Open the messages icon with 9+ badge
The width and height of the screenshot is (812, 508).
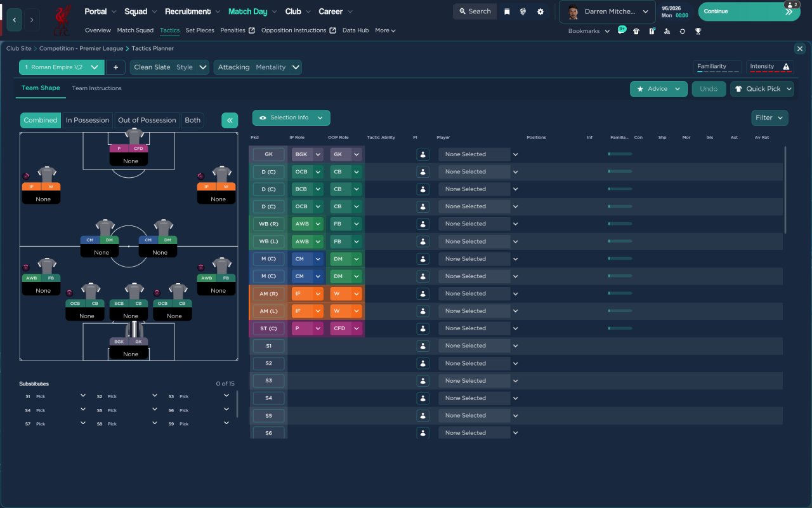coord(622,30)
